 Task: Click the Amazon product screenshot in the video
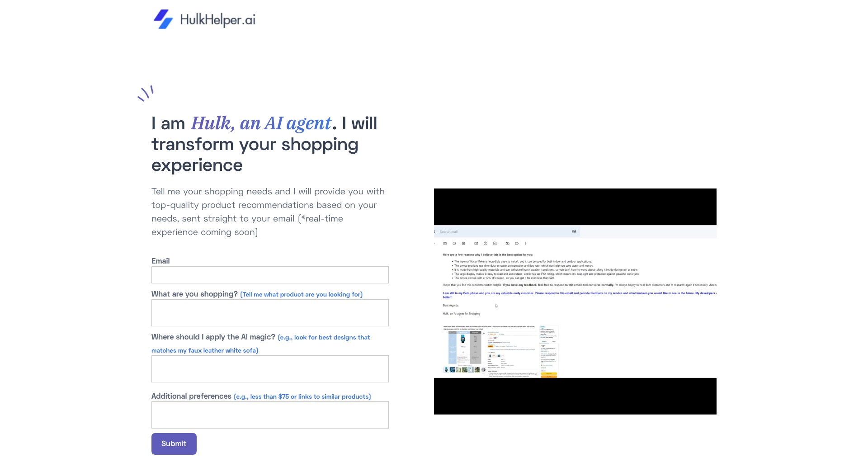(x=501, y=351)
